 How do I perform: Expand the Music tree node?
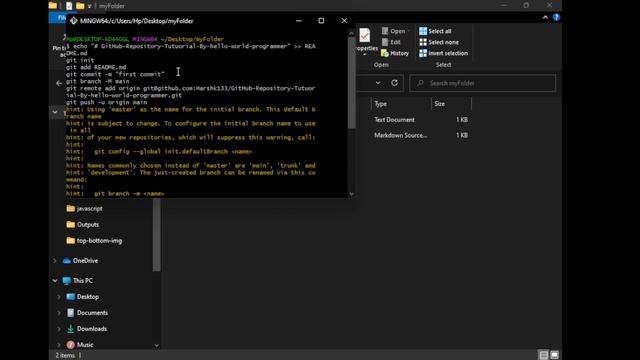[x=59, y=344]
